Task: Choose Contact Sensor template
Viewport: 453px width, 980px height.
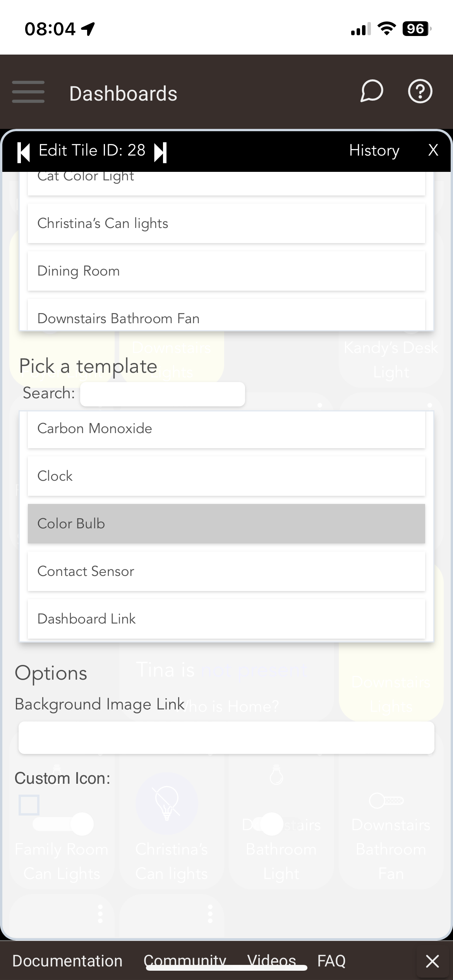Action: (226, 571)
